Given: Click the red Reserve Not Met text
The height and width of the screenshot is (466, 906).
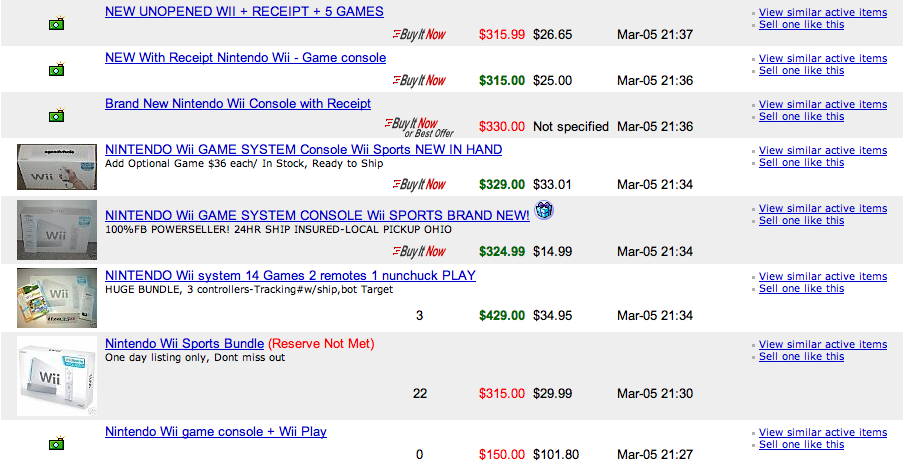Looking at the screenshot, I should [x=321, y=344].
